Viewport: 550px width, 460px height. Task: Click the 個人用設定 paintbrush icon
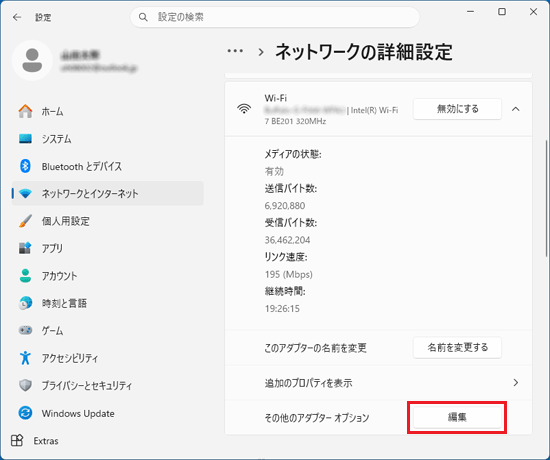[25, 221]
